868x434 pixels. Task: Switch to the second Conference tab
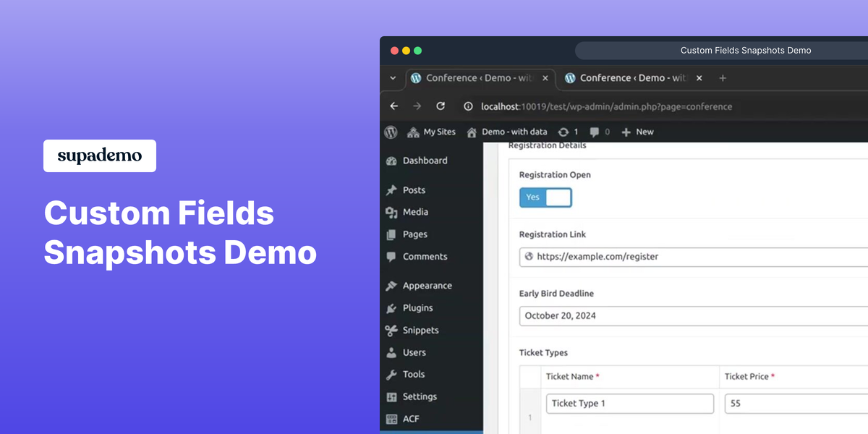(633, 78)
